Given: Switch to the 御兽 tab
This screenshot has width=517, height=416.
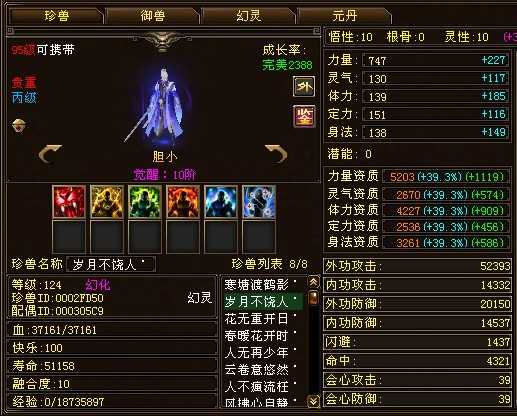Looking at the screenshot, I should [152, 16].
